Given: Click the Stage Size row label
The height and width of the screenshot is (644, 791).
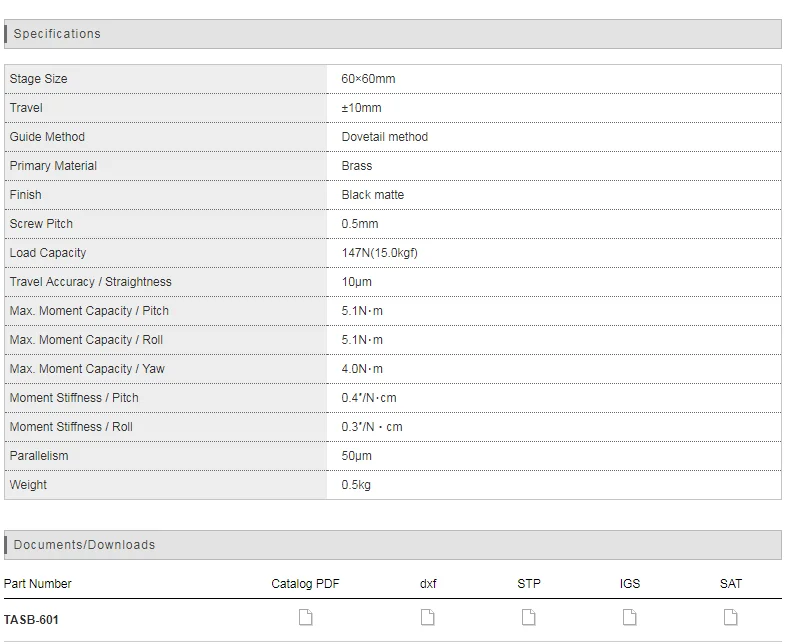Looking at the screenshot, I should click(39, 79).
